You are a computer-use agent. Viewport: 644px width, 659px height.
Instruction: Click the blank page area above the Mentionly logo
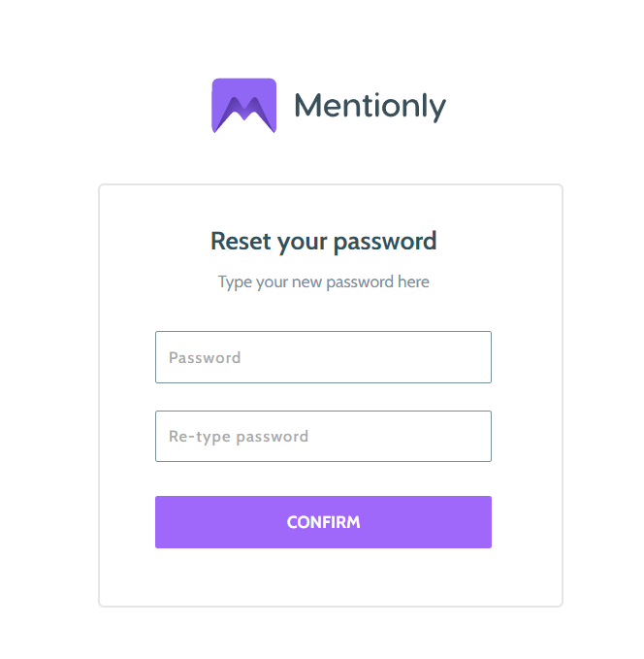tap(323, 38)
